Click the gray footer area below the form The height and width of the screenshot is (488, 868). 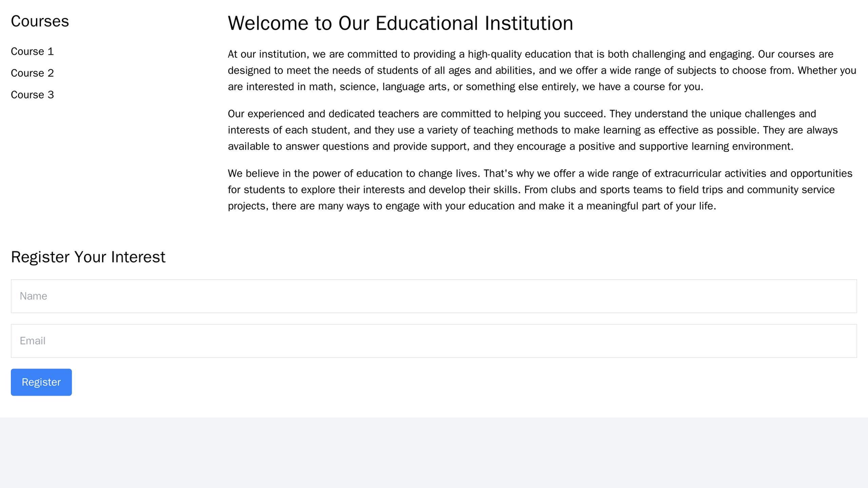pos(434,456)
